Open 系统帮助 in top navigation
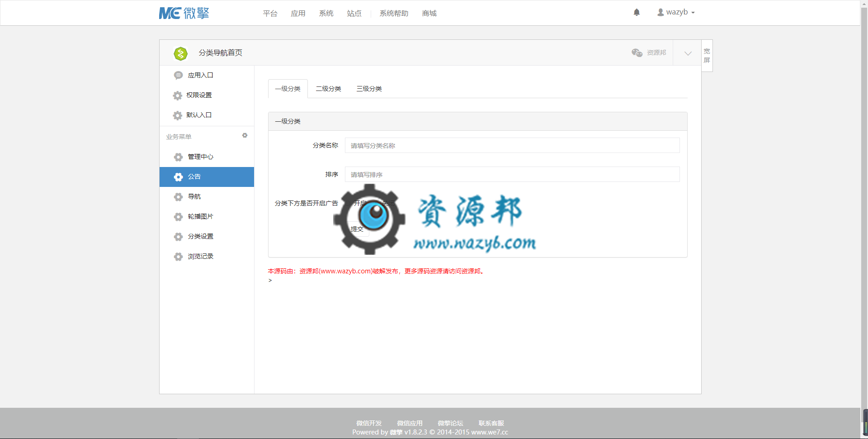The image size is (868, 439). (394, 14)
